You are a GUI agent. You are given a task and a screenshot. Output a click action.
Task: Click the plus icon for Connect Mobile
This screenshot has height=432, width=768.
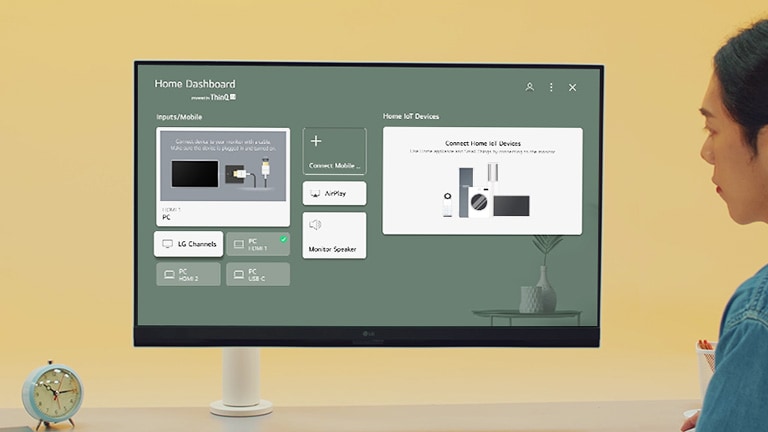(317, 142)
